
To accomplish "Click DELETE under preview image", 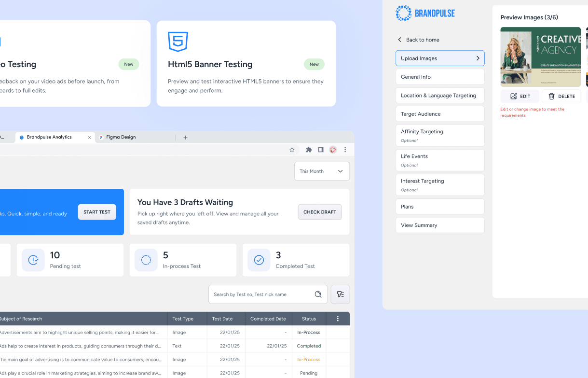I will pyautogui.click(x=561, y=96).
